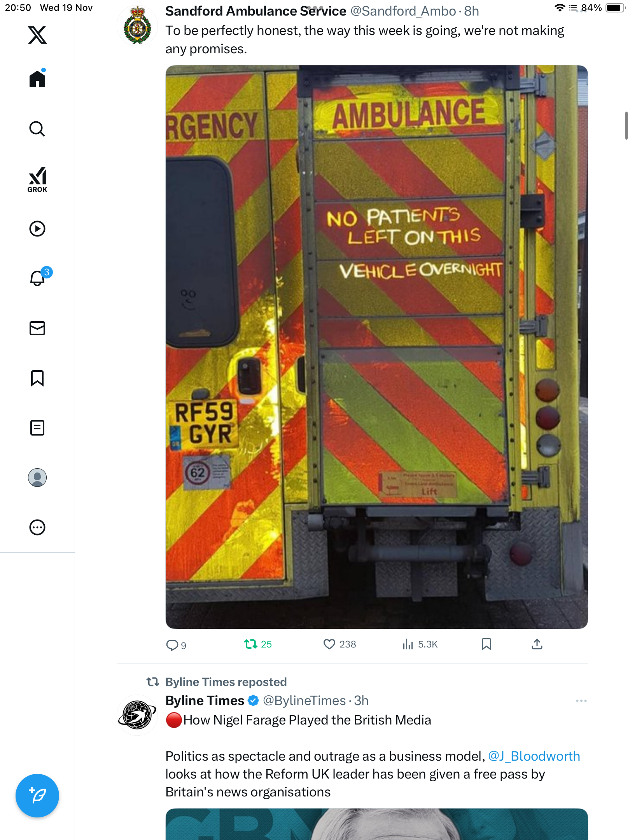
Task: Launch Grok from the sidebar
Action: coord(37,179)
